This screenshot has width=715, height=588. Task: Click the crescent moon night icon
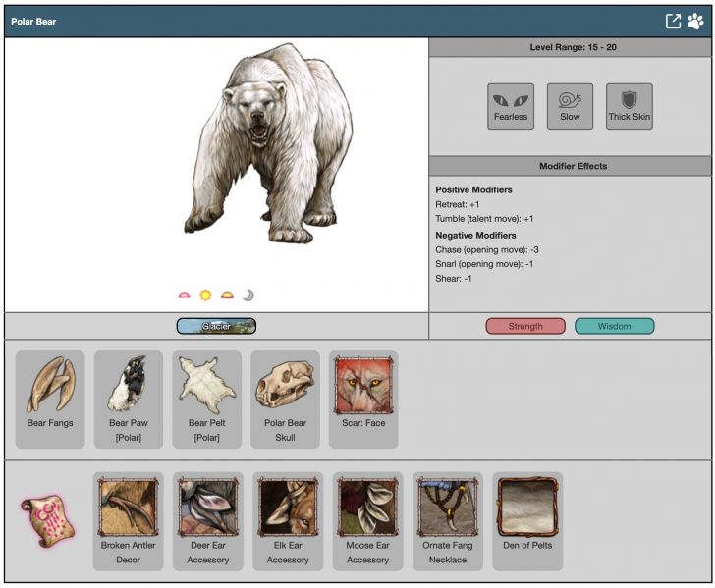tap(248, 294)
